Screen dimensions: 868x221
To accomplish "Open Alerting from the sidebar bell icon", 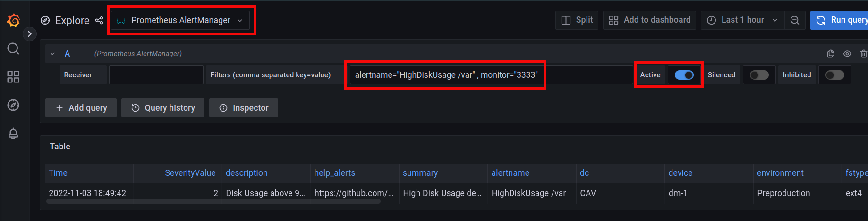I will tap(13, 133).
